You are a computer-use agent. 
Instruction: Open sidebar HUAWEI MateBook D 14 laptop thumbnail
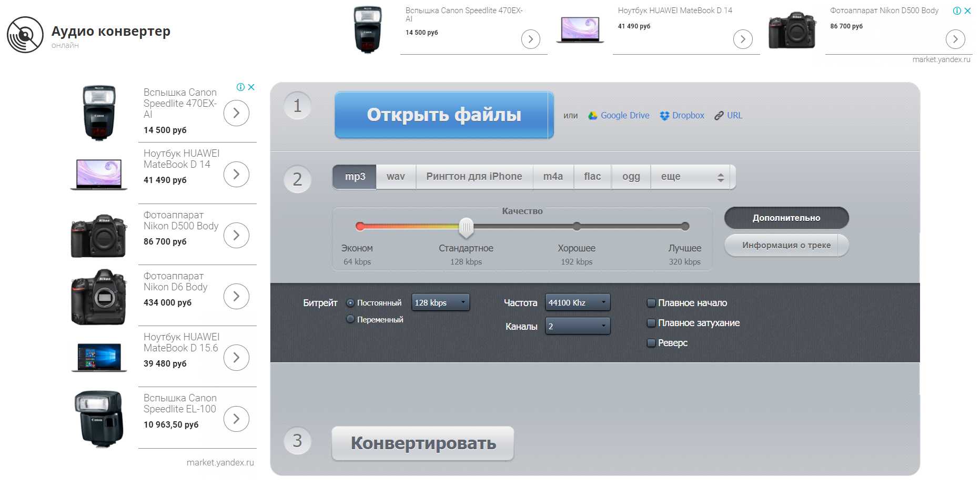(99, 174)
